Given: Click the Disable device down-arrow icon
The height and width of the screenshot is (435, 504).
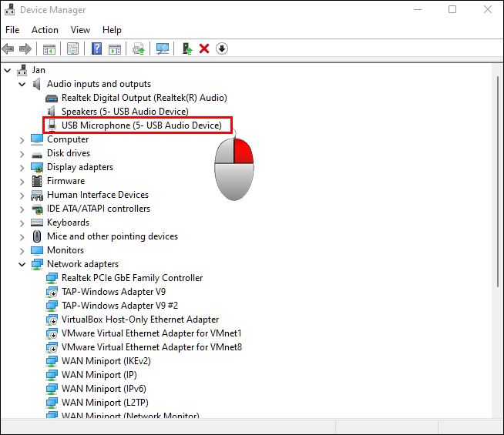Looking at the screenshot, I should coord(222,49).
